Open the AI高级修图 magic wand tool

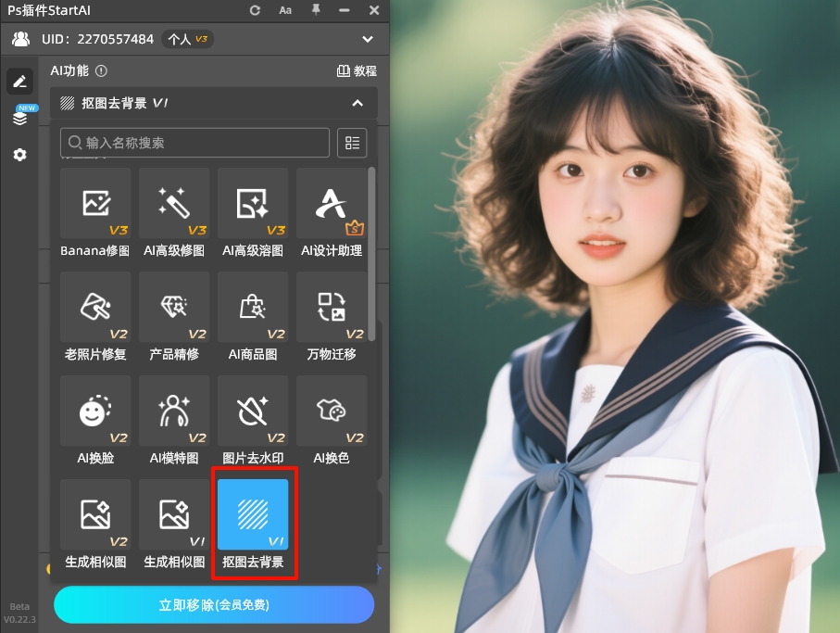coord(174,204)
